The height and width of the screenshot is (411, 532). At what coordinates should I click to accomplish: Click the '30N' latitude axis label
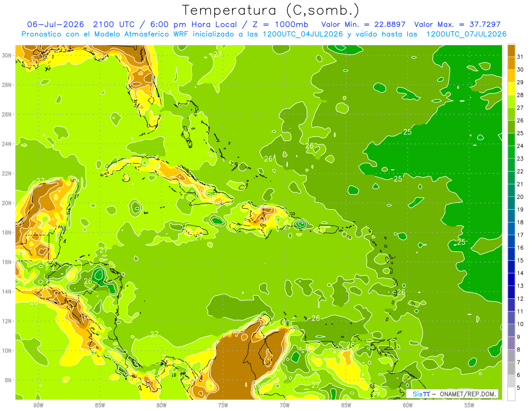point(8,55)
